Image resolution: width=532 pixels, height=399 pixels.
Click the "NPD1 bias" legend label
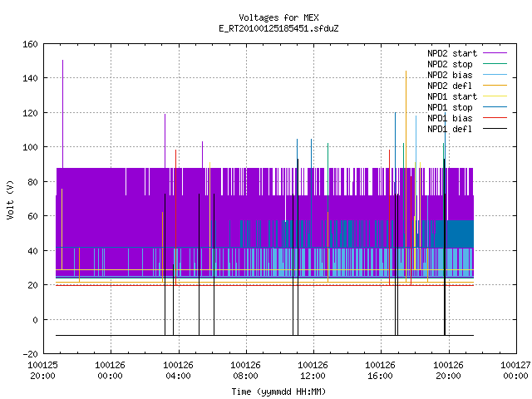coord(450,118)
